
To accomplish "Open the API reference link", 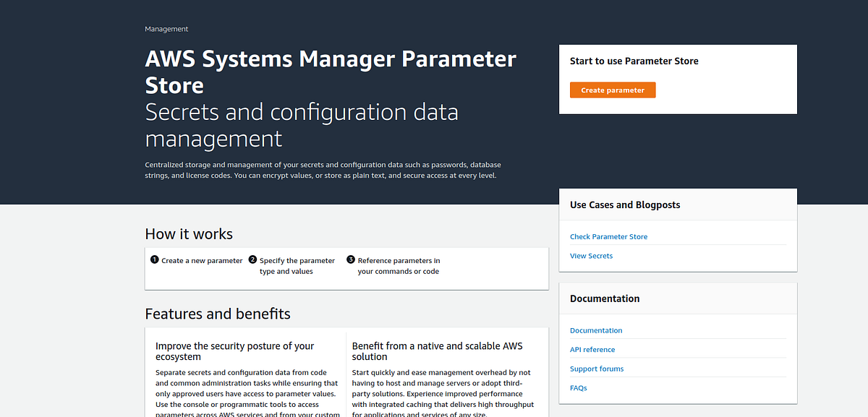I will (x=592, y=349).
